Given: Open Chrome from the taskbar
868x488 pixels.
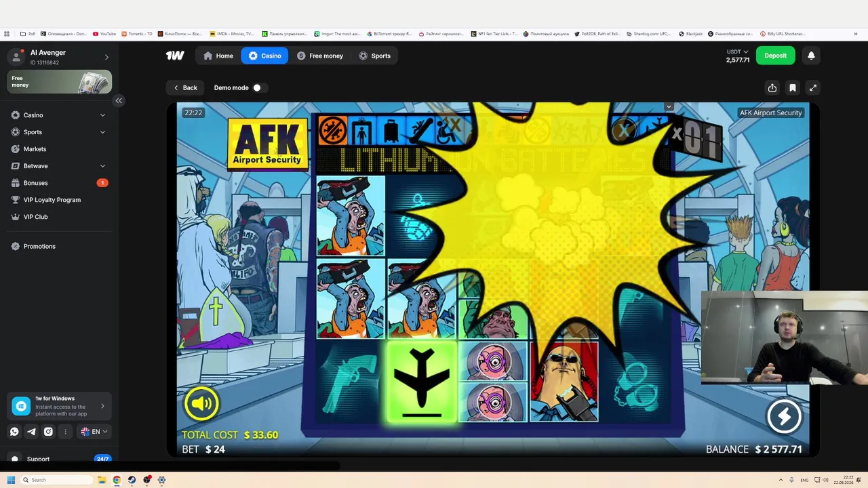Looking at the screenshot, I should [x=117, y=480].
